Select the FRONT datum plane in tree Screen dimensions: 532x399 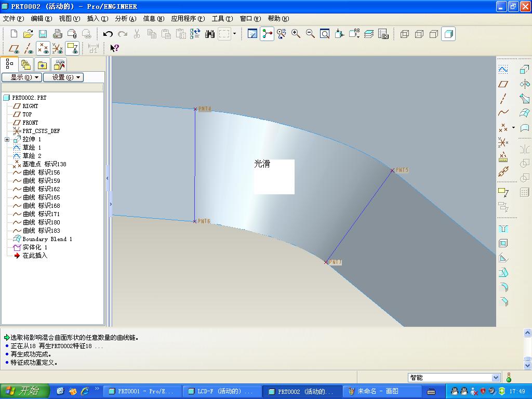click(26, 123)
